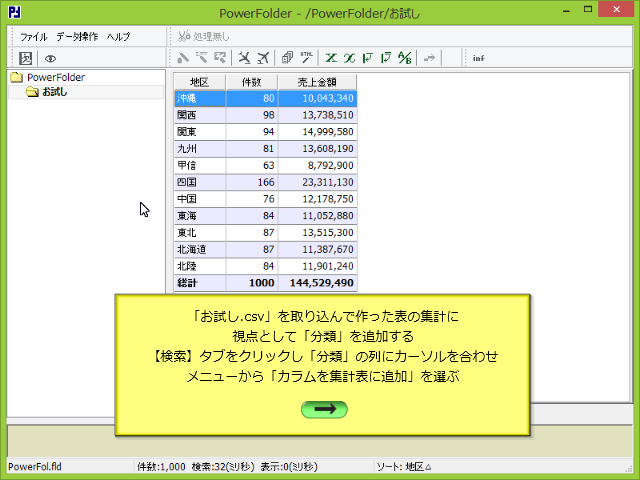Click the second gray dashed pencil icon
This screenshot has width=640, height=480.
coord(202,58)
